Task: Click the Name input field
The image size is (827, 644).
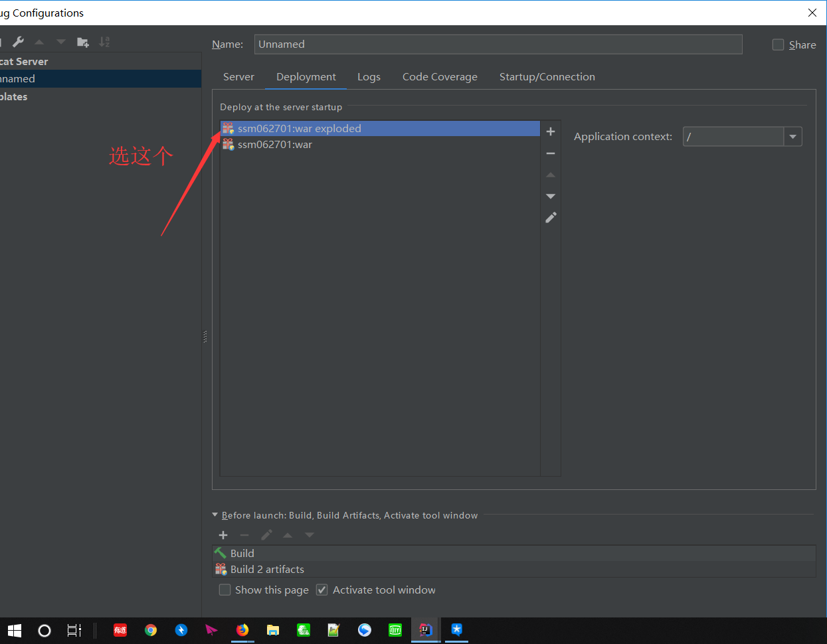Action: click(498, 44)
